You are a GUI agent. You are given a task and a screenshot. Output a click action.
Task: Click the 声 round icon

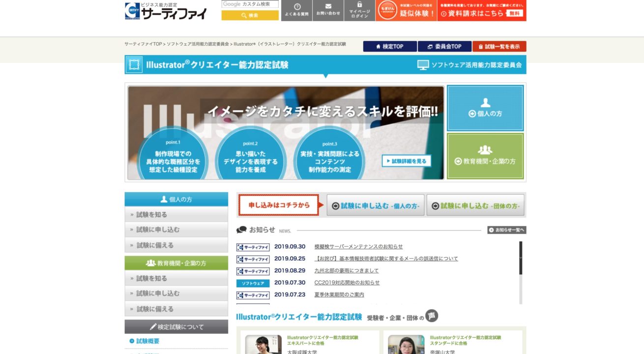[x=432, y=316]
